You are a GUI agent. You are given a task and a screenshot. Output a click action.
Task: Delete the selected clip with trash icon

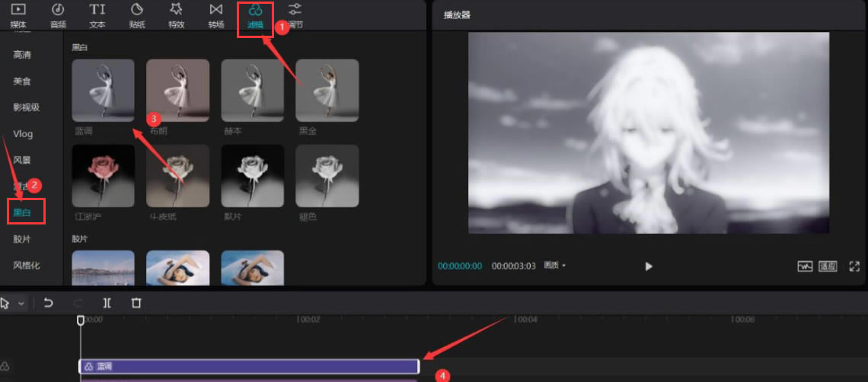coord(136,303)
